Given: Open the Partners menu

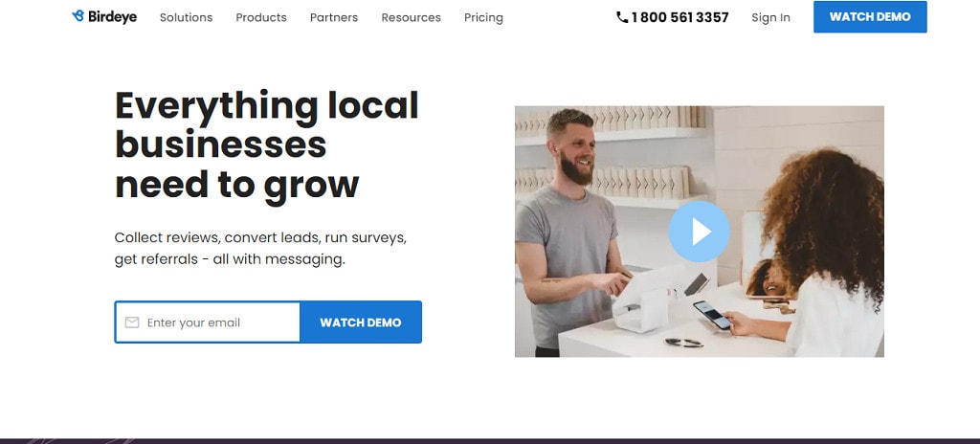Looking at the screenshot, I should (x=334, y=17).
